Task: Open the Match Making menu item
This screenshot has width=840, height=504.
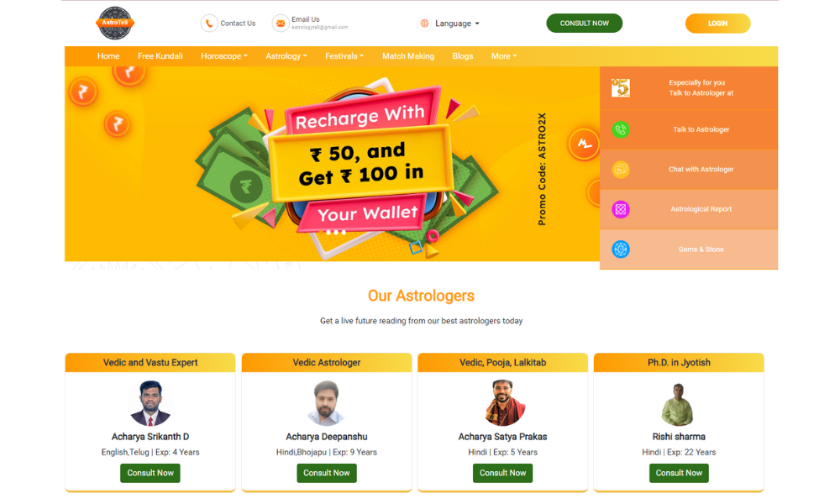Action: pos(408,56)
